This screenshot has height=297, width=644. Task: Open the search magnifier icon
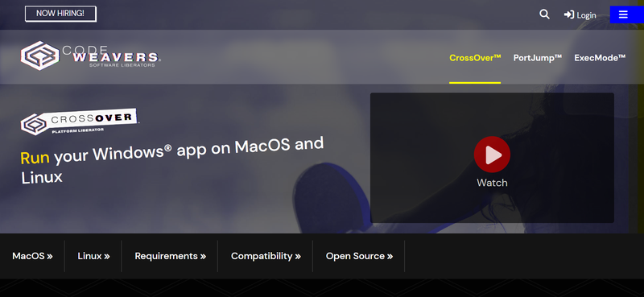tap(544, 14)
